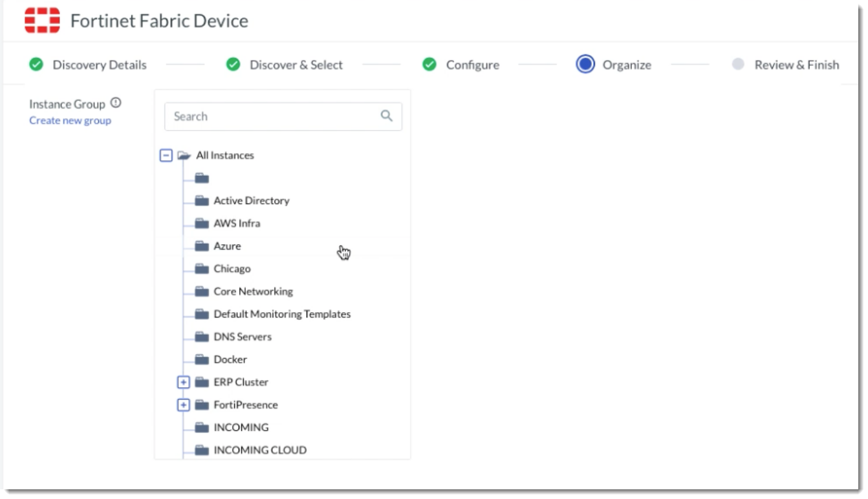Collapse the All Instances tree node

click(166, 156)
